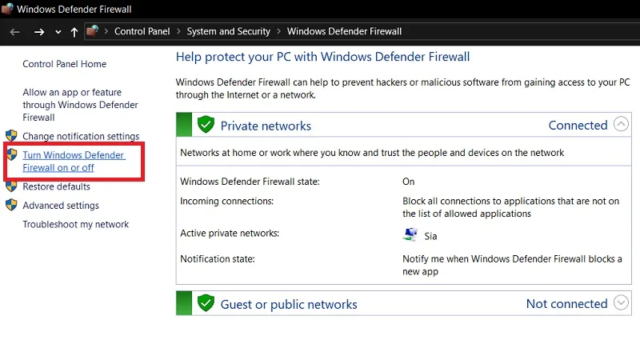Click shield icon beside Restore defaults

(11, 186)
